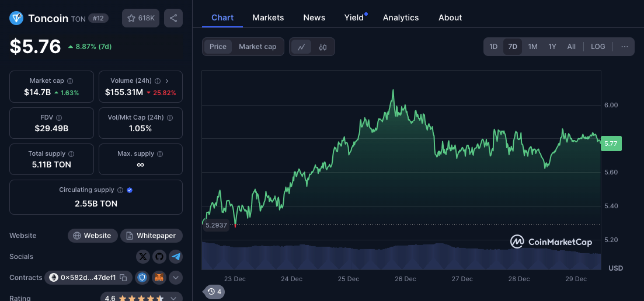Click the blue shield security icon
The width and height of the screenshot is (644, 301).
click(143, 278)
